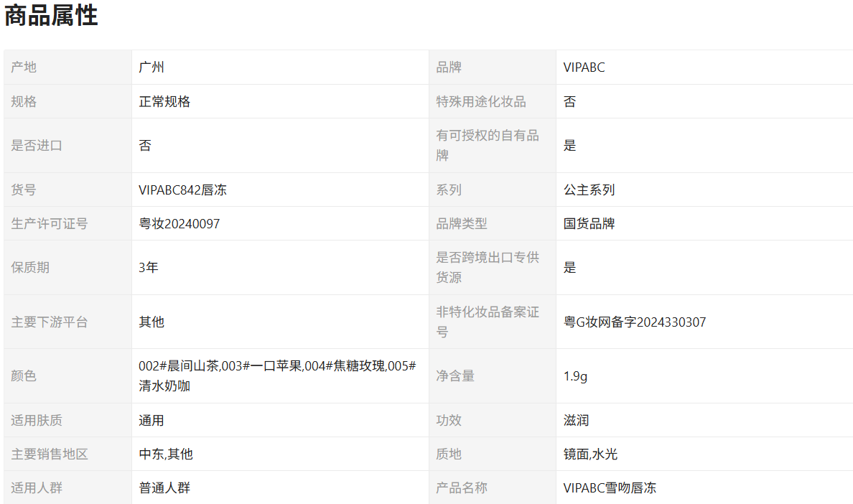
Task: Select the 净含量 label
Action: 455,375
